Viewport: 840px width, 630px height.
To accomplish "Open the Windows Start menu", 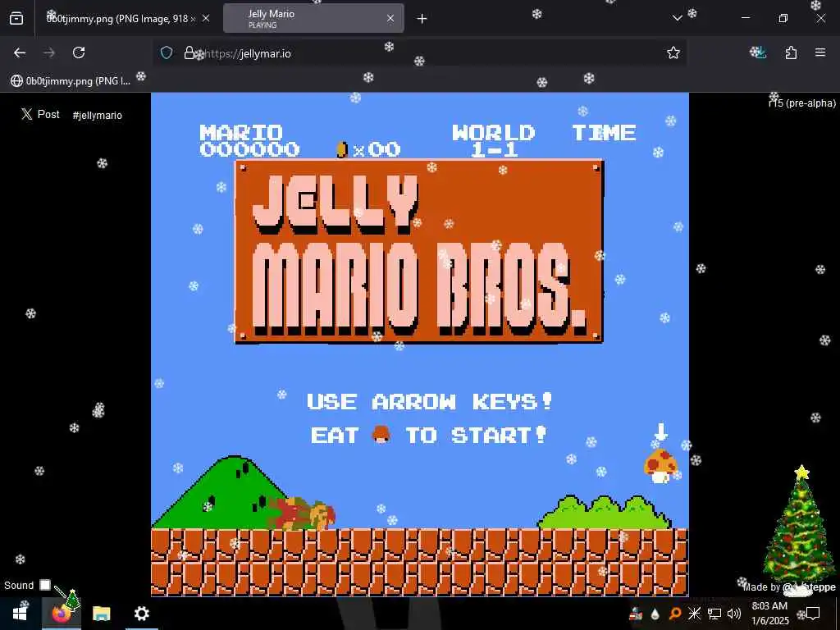I will click(x=20, y=614).
